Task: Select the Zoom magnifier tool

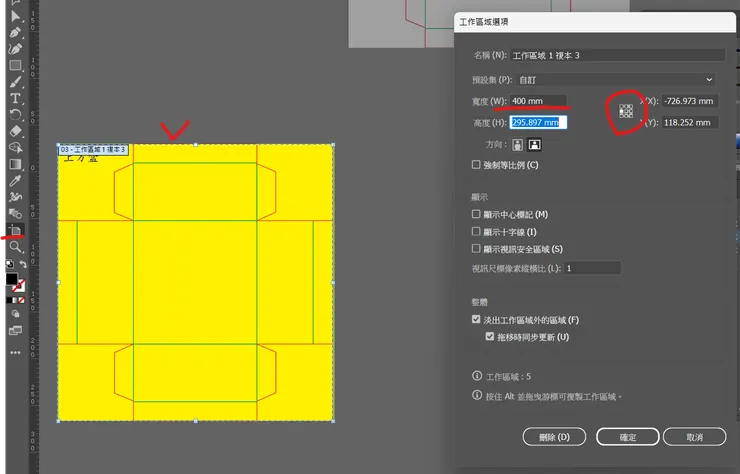Action: click(15, 247)
